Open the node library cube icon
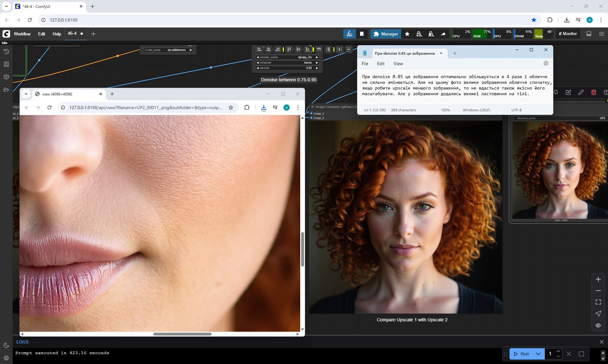This screenshot has width=608, height=364. [6, 77]
